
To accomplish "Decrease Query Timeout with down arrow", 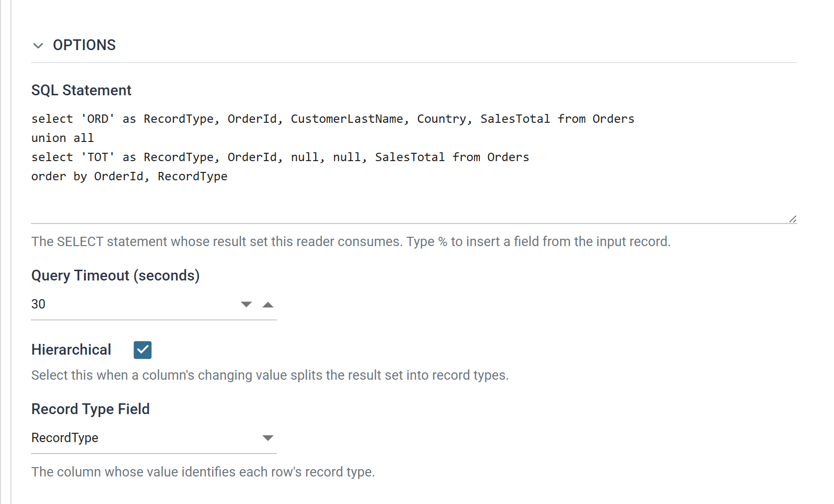I will click(x=247, y=305).
